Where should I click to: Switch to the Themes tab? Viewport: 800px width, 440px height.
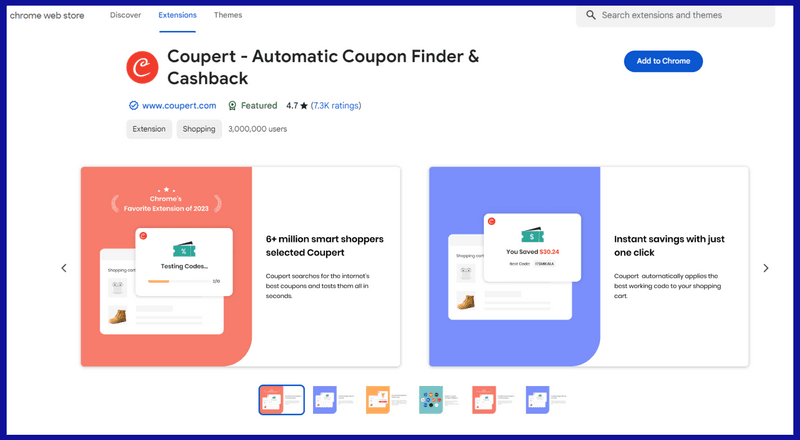coord(228,16)
